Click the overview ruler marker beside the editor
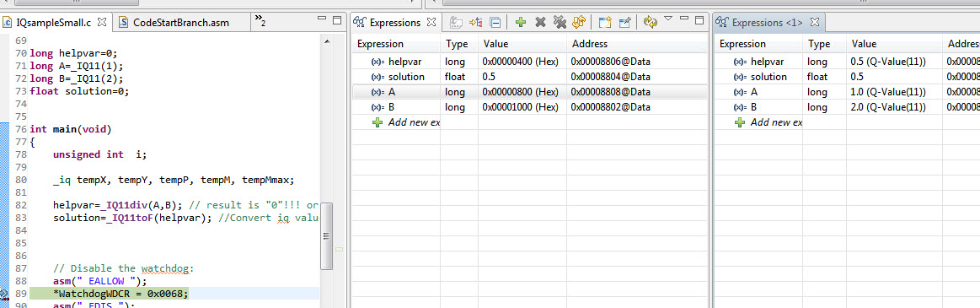Image resolution: width=980 pixels, height=308 pixels. [x=340, y=249]
